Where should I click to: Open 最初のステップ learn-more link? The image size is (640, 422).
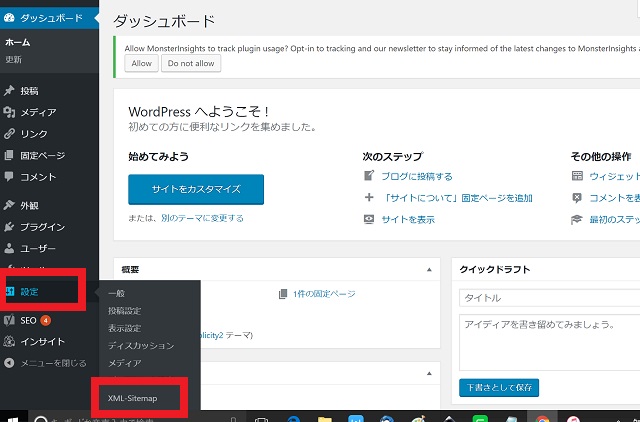coord(614,220)
